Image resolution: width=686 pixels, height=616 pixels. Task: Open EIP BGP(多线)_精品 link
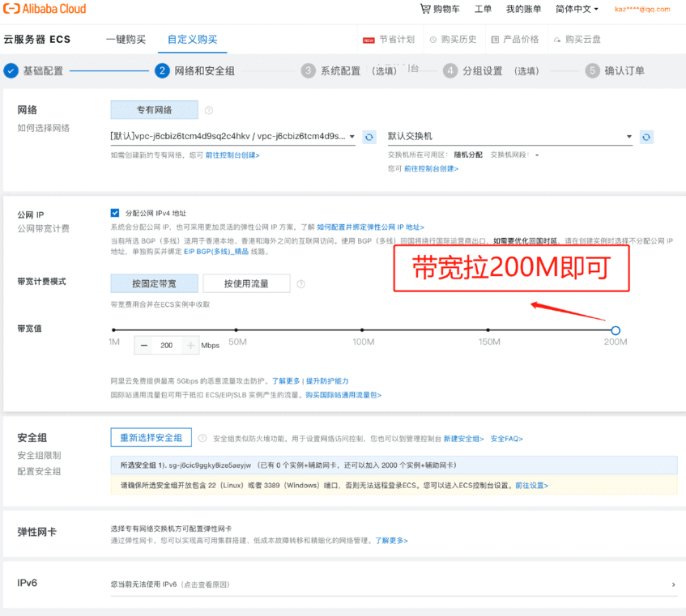coord(216,252)
